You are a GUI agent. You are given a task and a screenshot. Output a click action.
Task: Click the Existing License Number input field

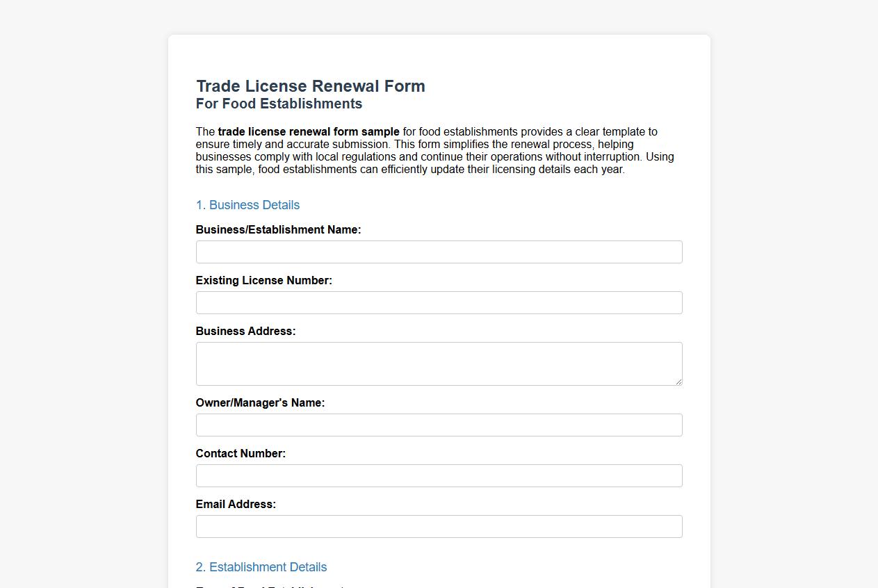tap(439, 302)
